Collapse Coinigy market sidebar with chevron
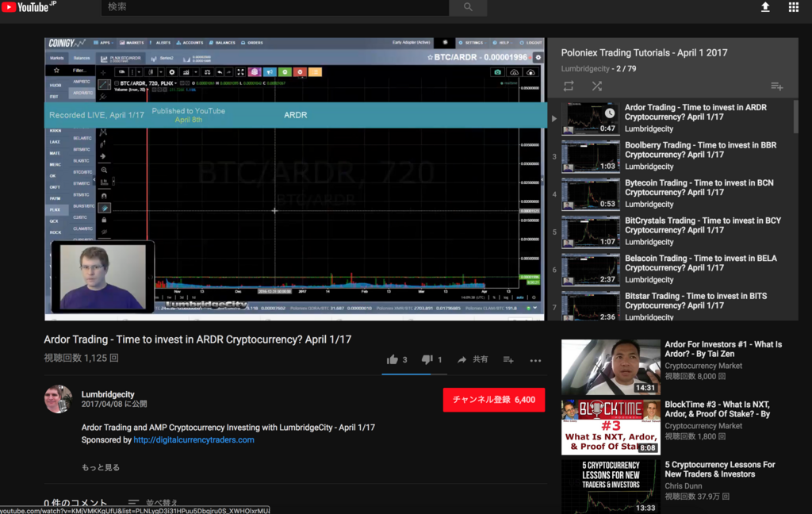812x514 pixels. pos(94,179)
